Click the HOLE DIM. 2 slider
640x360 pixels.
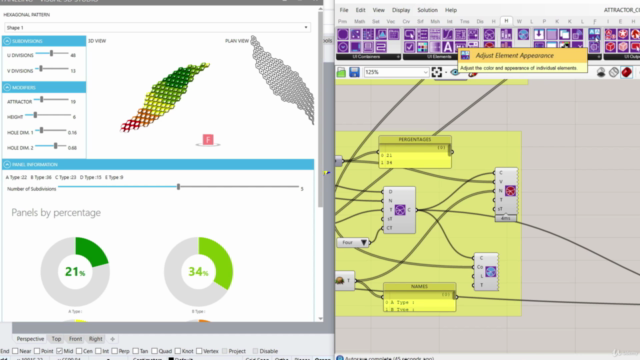pos(51,146)
